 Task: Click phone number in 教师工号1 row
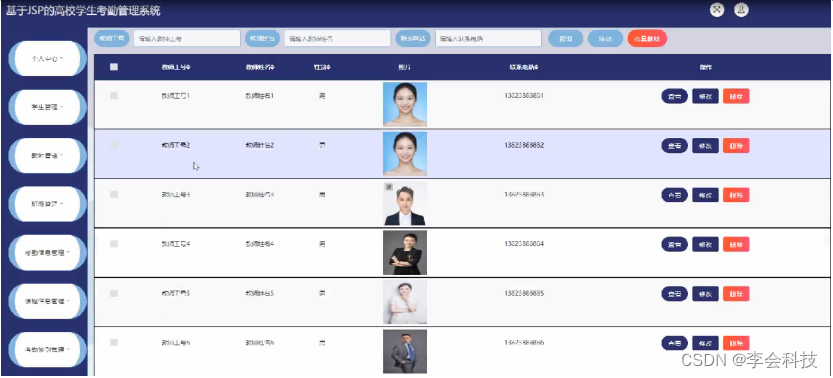coord(524,96)
